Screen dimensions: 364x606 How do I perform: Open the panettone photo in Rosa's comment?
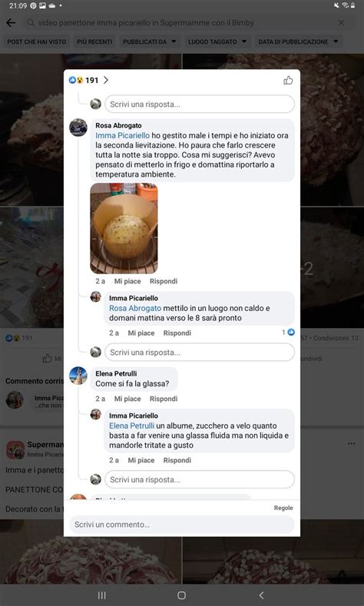point(124,228)
